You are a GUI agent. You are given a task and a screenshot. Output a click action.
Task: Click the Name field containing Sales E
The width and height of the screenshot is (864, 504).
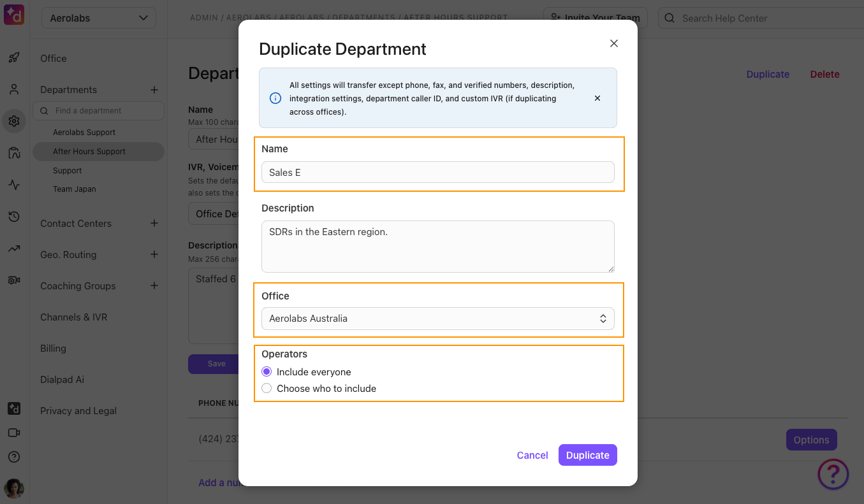coord(438,173)
